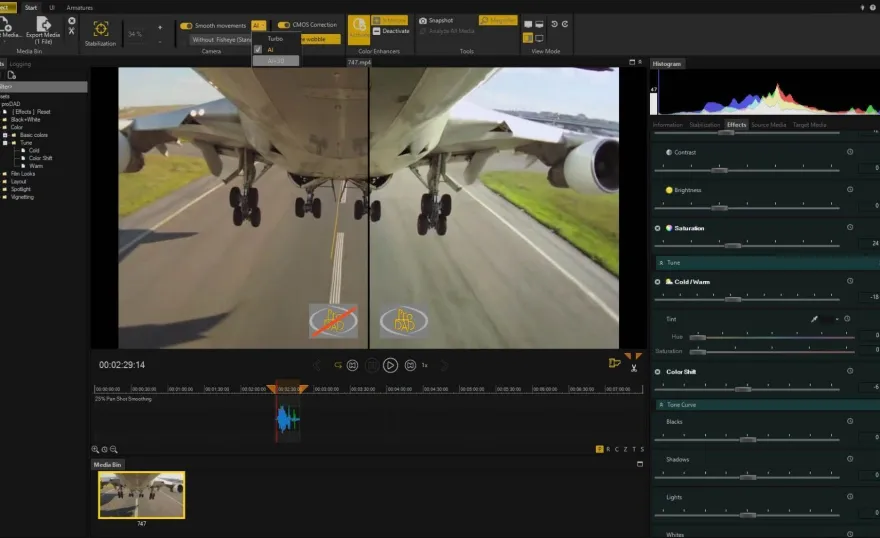Open the Target Media tab
880x538 pixels.
coord(809,125)
